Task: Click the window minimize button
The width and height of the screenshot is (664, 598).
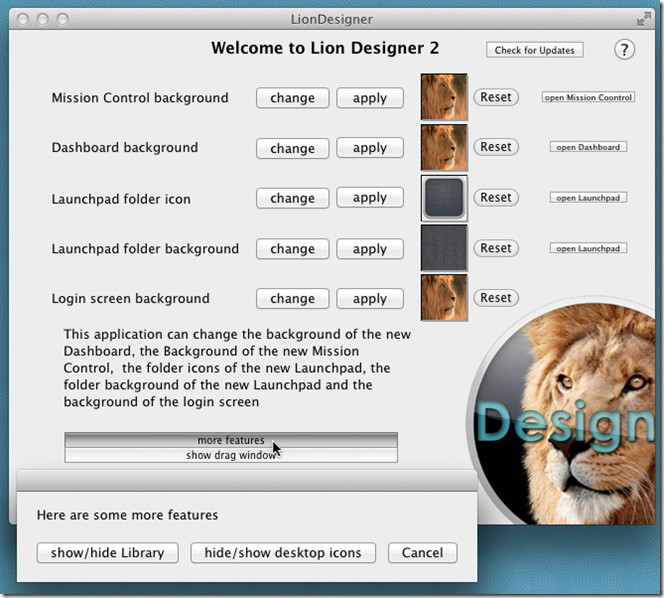Action: point(43,19)
